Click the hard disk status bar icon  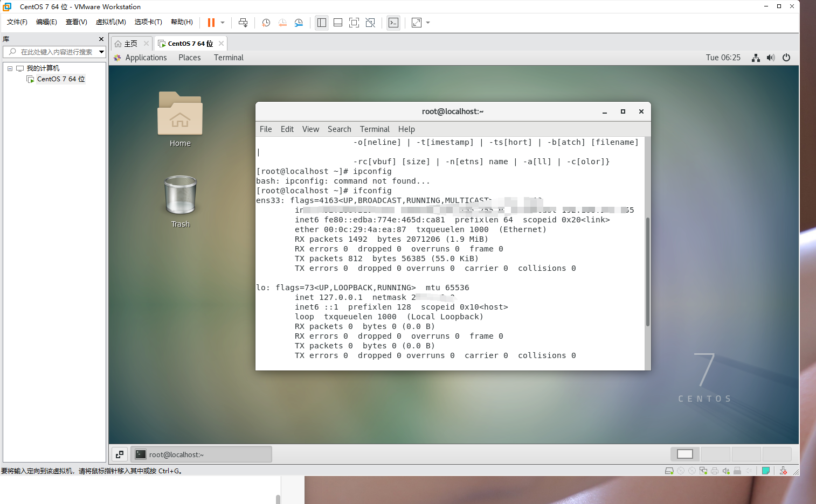[x=669, y=471]
